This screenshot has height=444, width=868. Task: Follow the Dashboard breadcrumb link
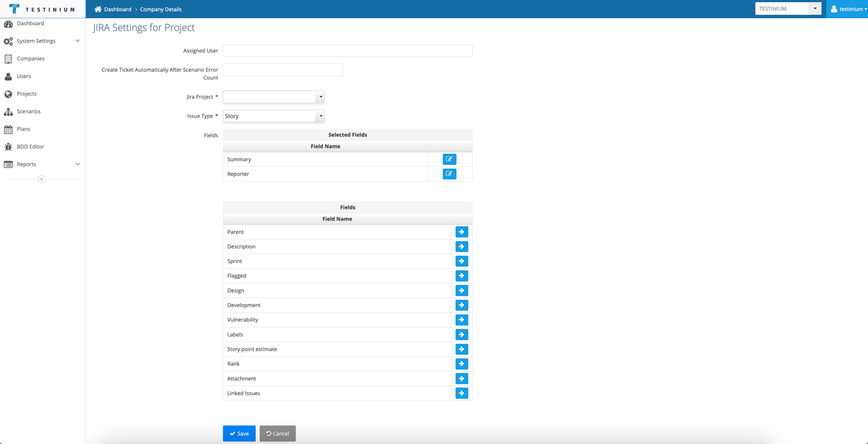tap(118, 9)
